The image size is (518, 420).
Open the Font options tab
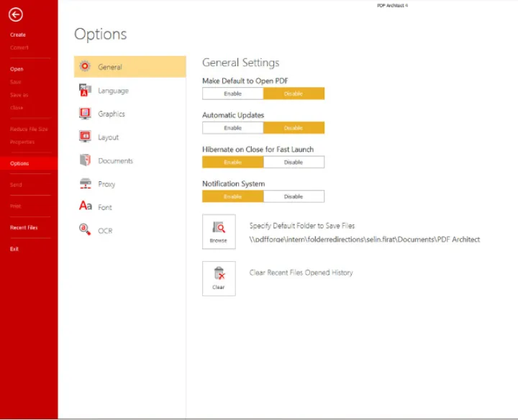[129, 207]
